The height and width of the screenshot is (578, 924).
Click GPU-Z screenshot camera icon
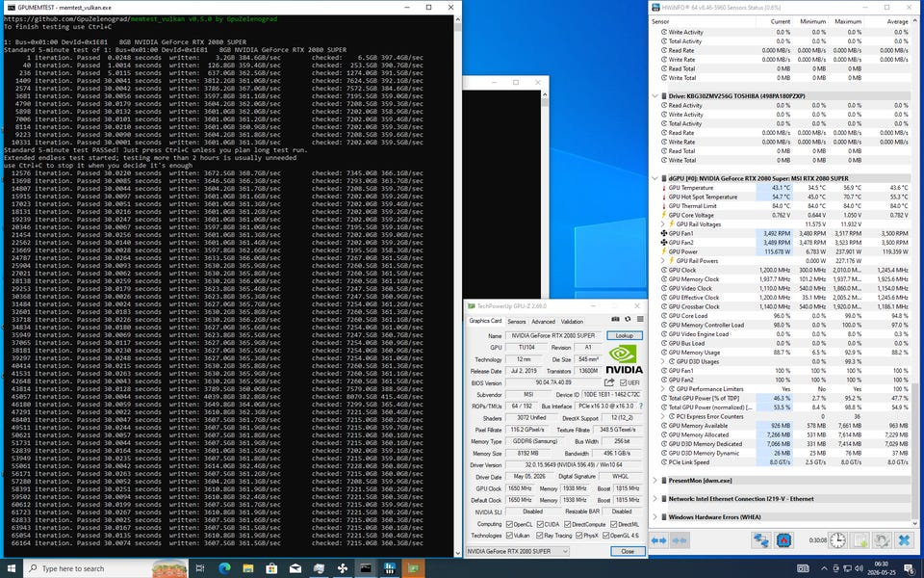(x=615, y=319)
